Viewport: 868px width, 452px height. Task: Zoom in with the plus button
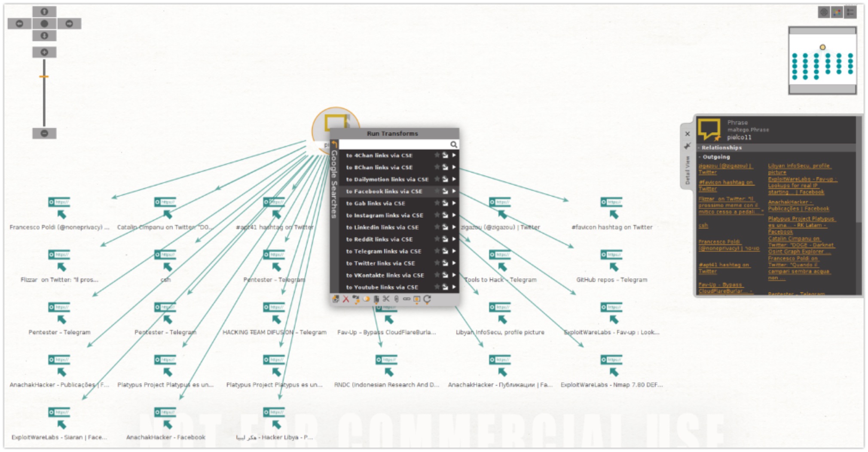(44, 52)
